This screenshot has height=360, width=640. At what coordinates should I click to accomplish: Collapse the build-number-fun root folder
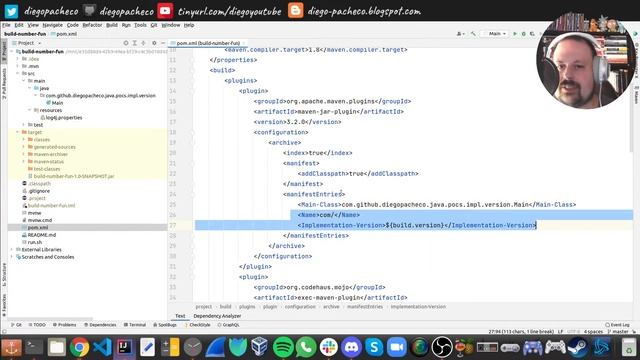click(13, 51)
